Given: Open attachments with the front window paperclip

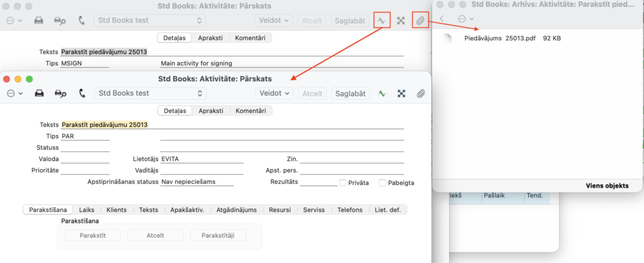Looking at the screenshot, I should coord(420,93).
